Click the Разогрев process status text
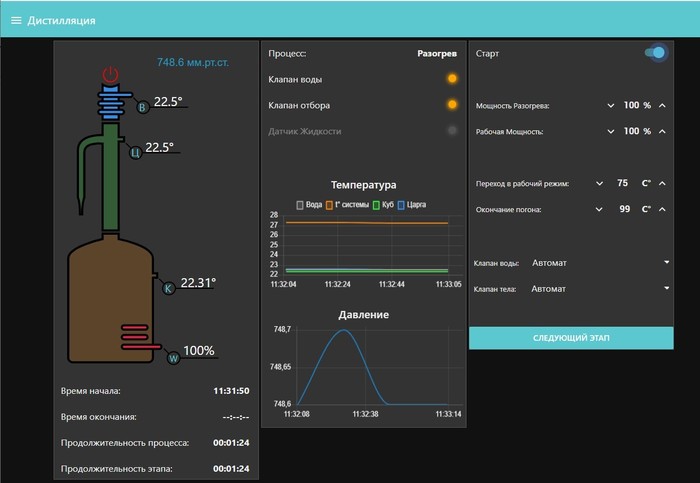The width and height of the screenshot is (700, 483). point(437,54)
